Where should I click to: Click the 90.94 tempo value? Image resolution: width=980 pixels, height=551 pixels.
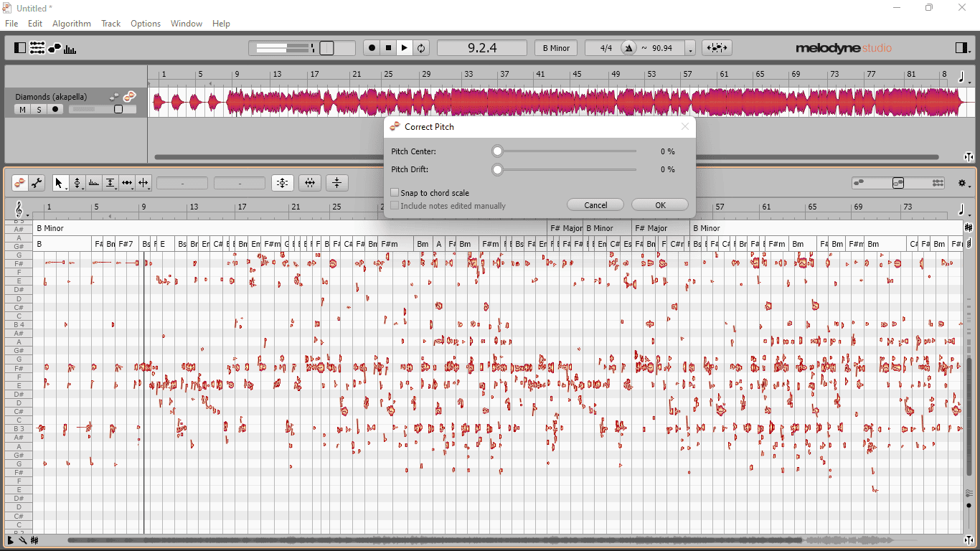[662, 48]
